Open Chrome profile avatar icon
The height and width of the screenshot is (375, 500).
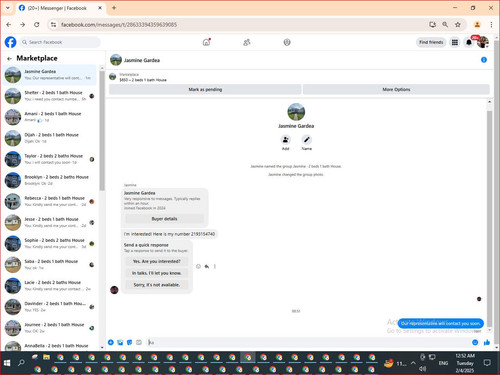pyautogui.click(x=477, y=25)
